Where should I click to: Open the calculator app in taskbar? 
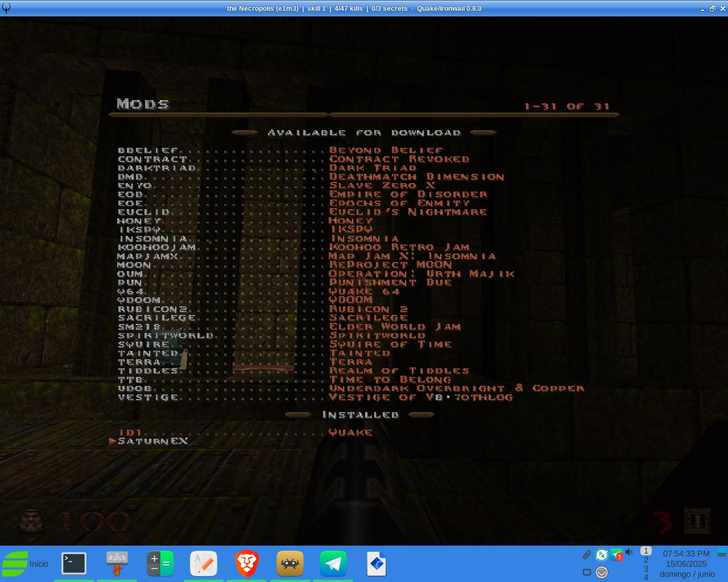[x=160, y=564]
